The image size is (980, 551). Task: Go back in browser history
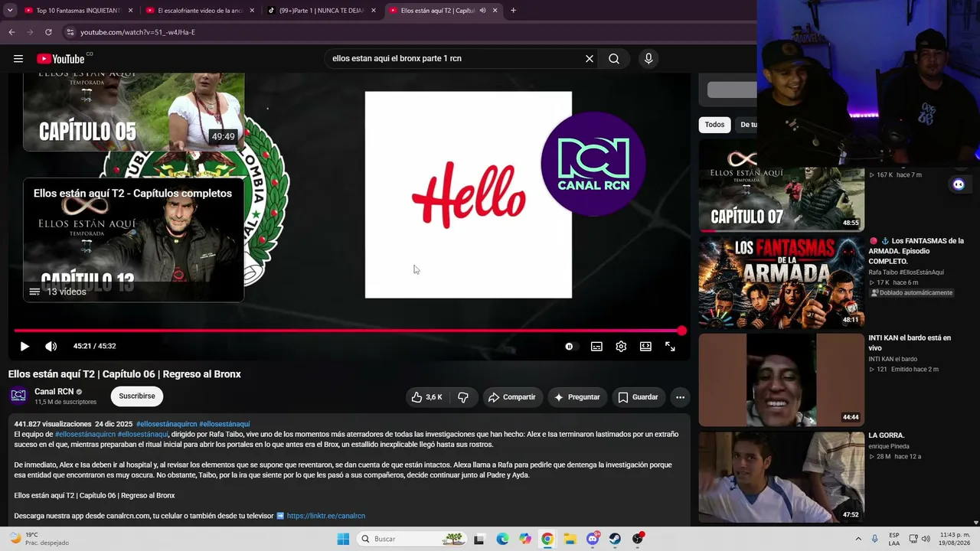(11, 32)
